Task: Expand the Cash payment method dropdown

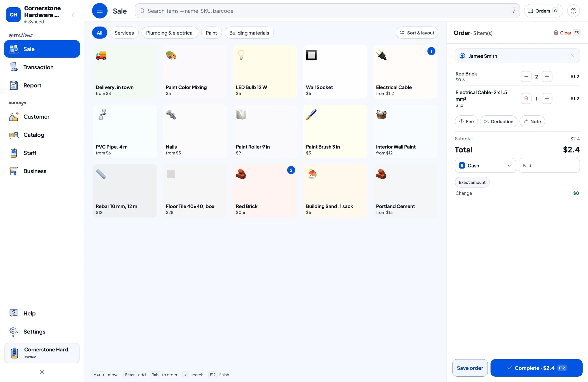Action: pyautogui.click(x=485, y=166)
